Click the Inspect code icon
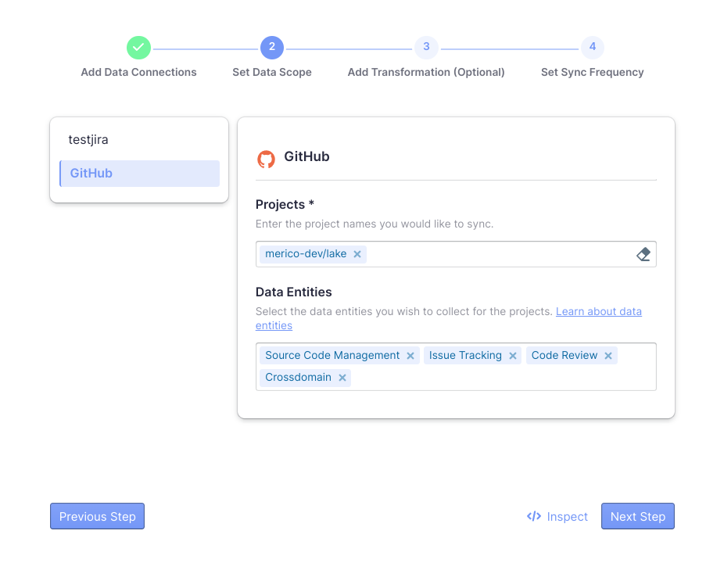This screenshot has height=588, width=724. coord(534,516)
